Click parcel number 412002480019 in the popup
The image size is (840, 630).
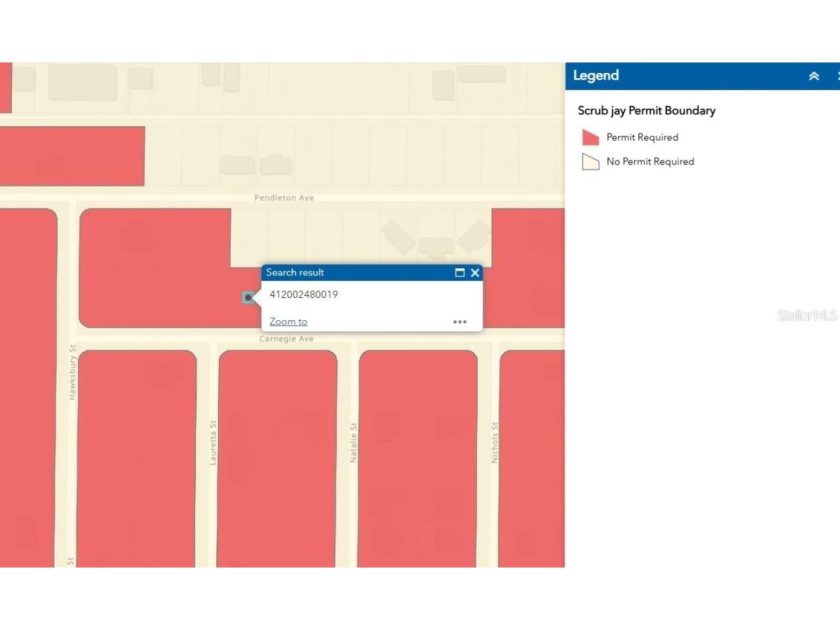coord(304,295)
